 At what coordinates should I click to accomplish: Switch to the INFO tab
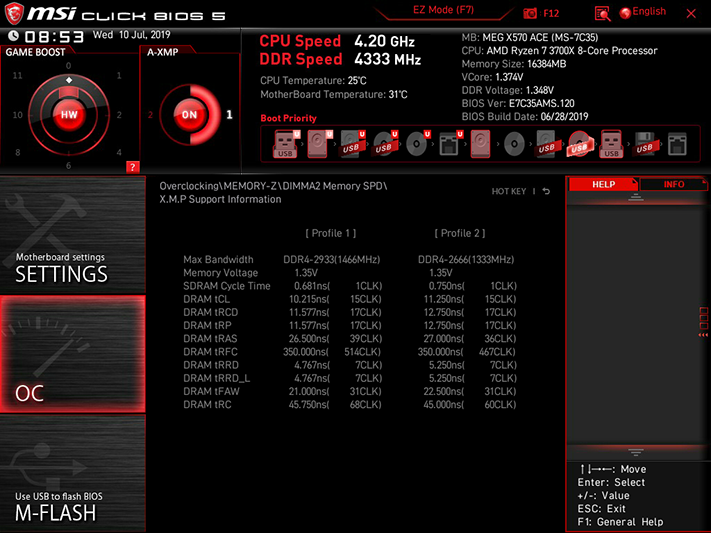pyautogui.click(x=673, y=184)
